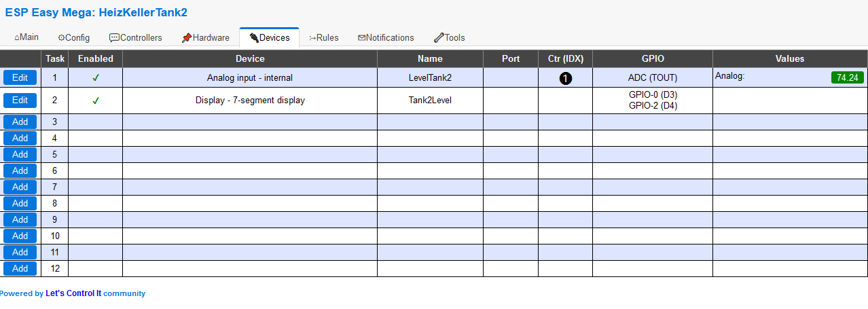The width and height of the screenshot is (868, 309).
Task: Click the GPIO column header
Action: [x=653, y=59]
